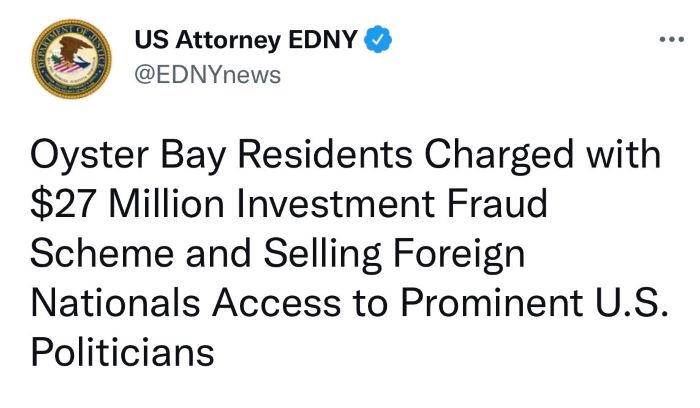Click the word "Scheme" in the tweet
Screen dimensions: 700x408
point(102,253)
